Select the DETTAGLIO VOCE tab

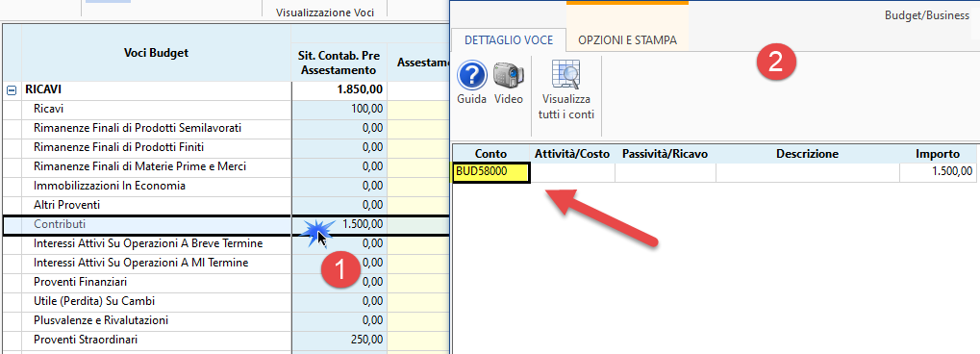(x=508, y=40)
